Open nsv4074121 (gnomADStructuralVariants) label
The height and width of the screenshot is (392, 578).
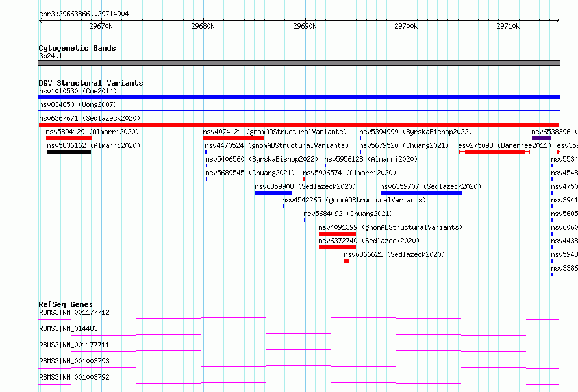tap(275, 132)
